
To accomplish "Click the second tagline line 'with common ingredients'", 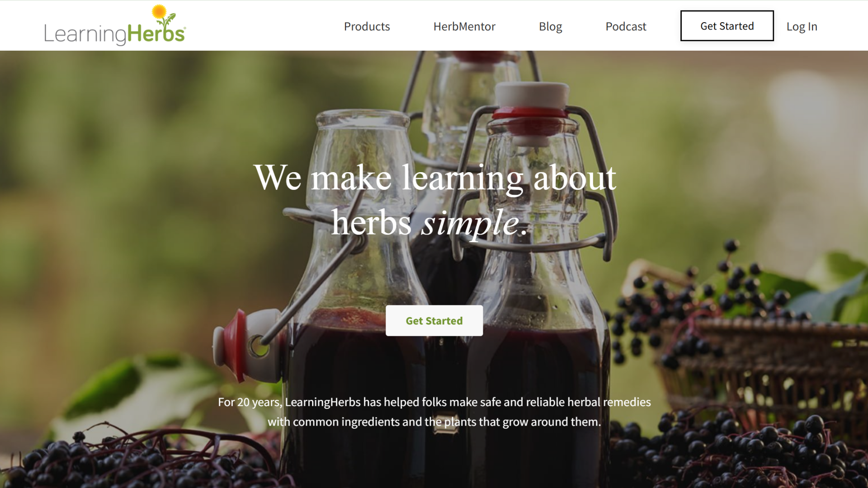I will point(434,422).
